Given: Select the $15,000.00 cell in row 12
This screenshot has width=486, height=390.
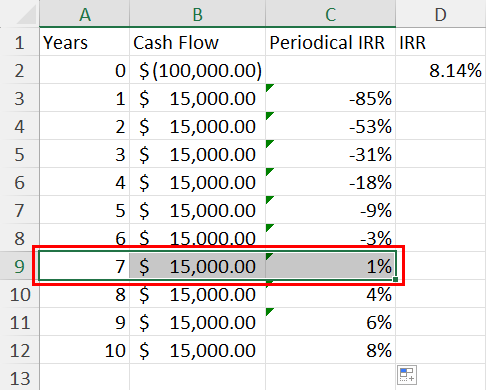Looking at the screenshot, I should coord(197,350).
